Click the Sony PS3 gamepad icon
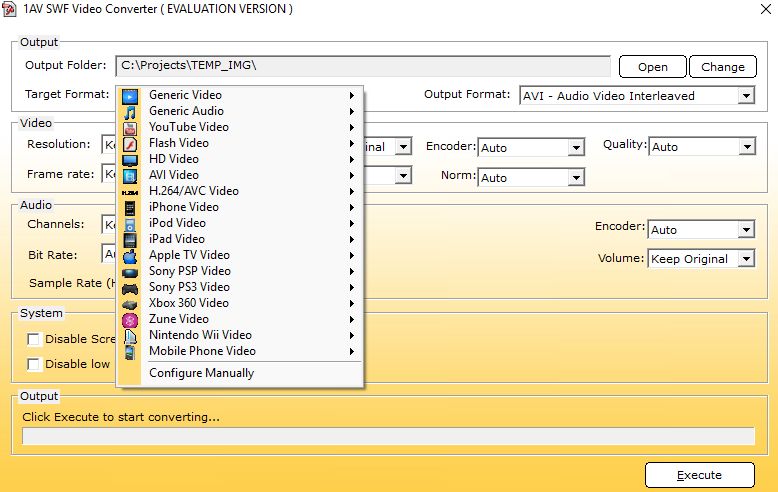Image resolution: width=778 pixels, height=492 pixels. tap(130, 287)
